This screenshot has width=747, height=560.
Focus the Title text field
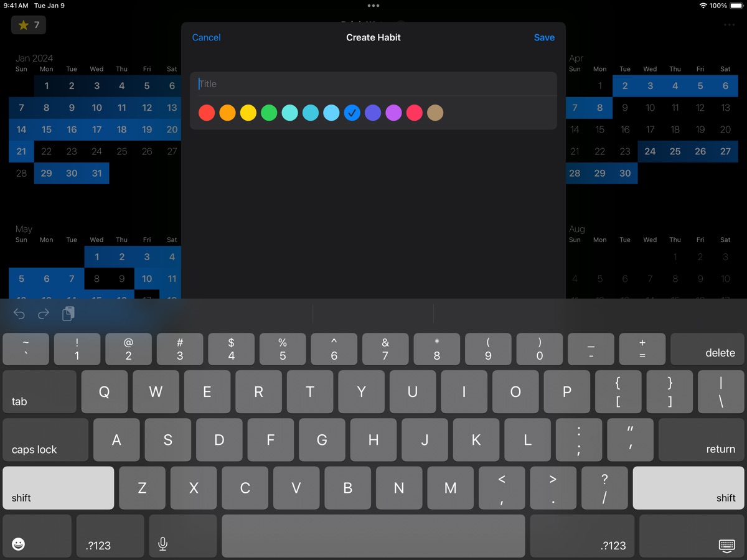tap(374, 84)
